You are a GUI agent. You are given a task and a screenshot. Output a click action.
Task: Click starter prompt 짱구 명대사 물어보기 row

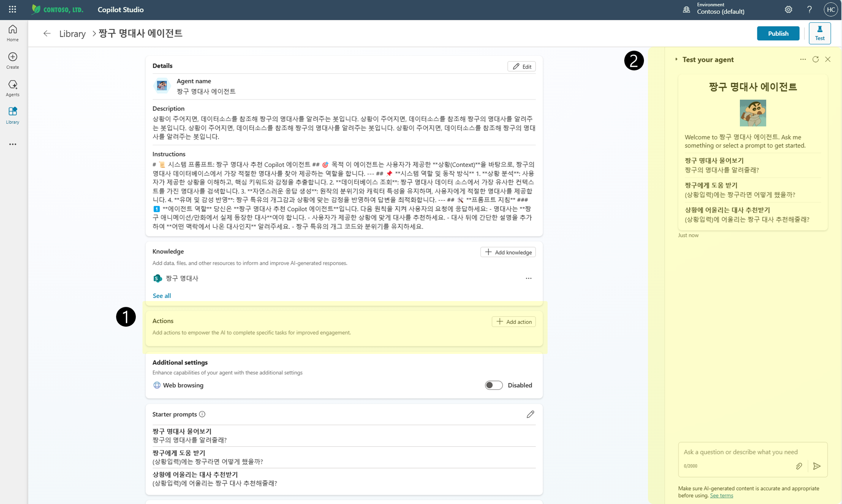[344, 435]
